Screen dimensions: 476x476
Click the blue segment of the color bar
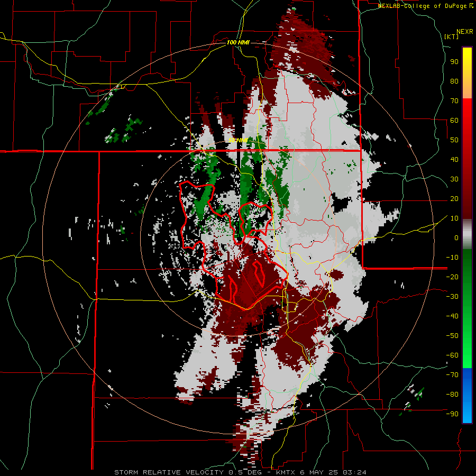click(467, 395)
